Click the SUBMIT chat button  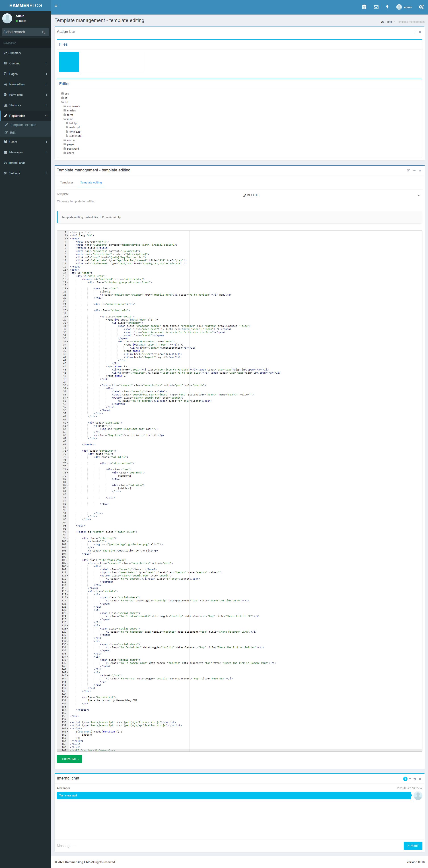[413, 846]
